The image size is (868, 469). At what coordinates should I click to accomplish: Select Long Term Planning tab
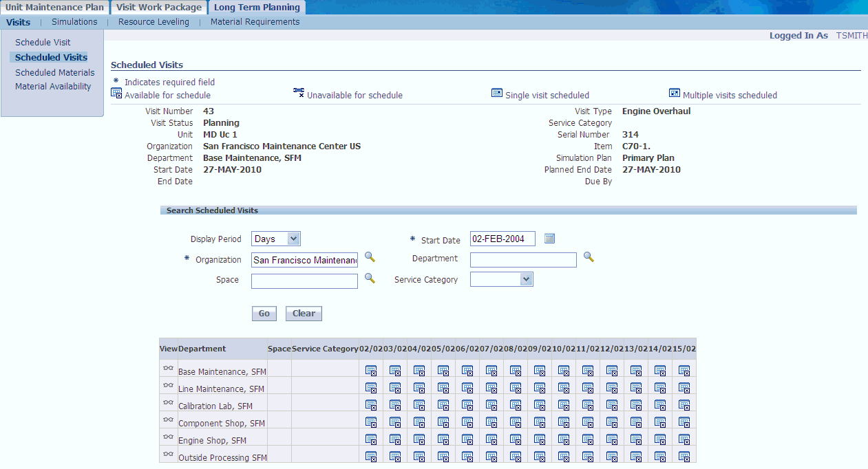[257, 8]
